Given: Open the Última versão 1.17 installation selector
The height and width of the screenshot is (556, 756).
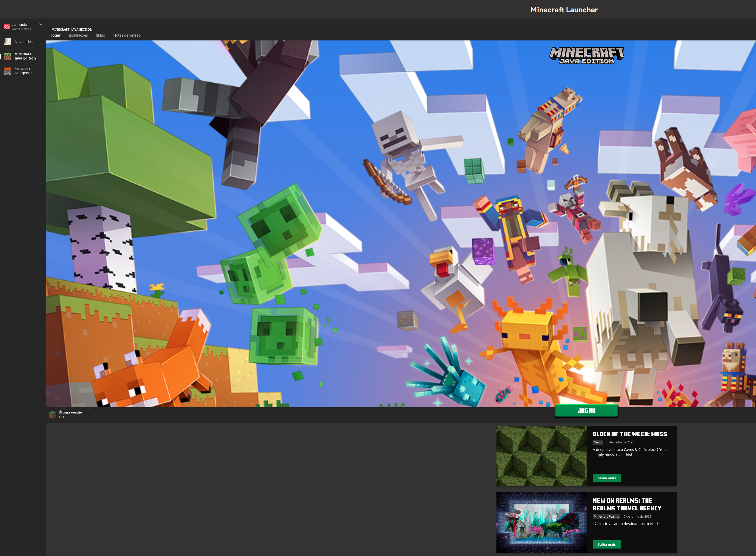Looking at the screenshot, I should (70, 414).
